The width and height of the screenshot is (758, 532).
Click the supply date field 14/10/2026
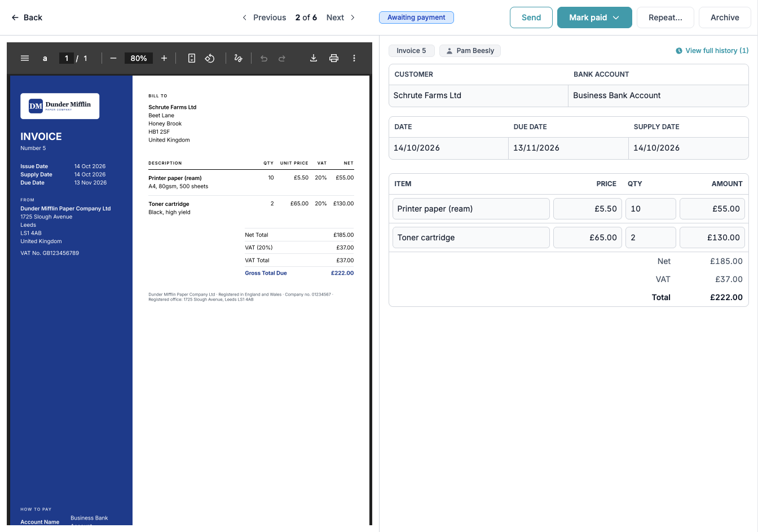pos(689,148)
